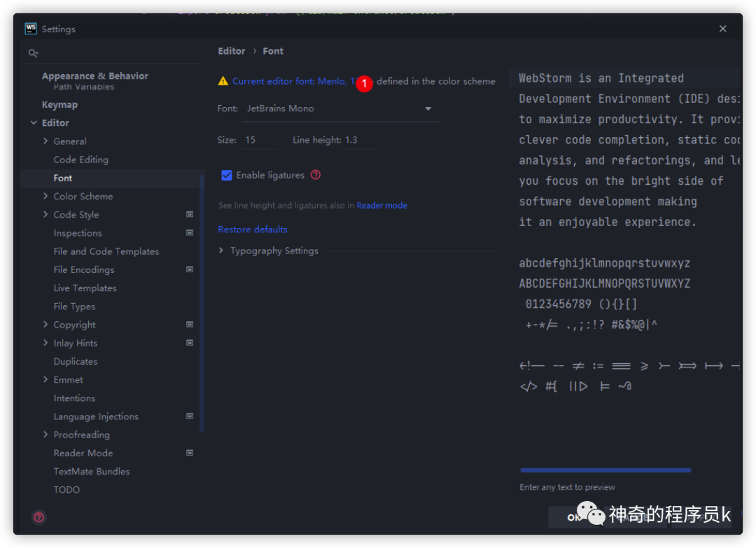Click the font Size input field
756x548 pixels.
255,139
